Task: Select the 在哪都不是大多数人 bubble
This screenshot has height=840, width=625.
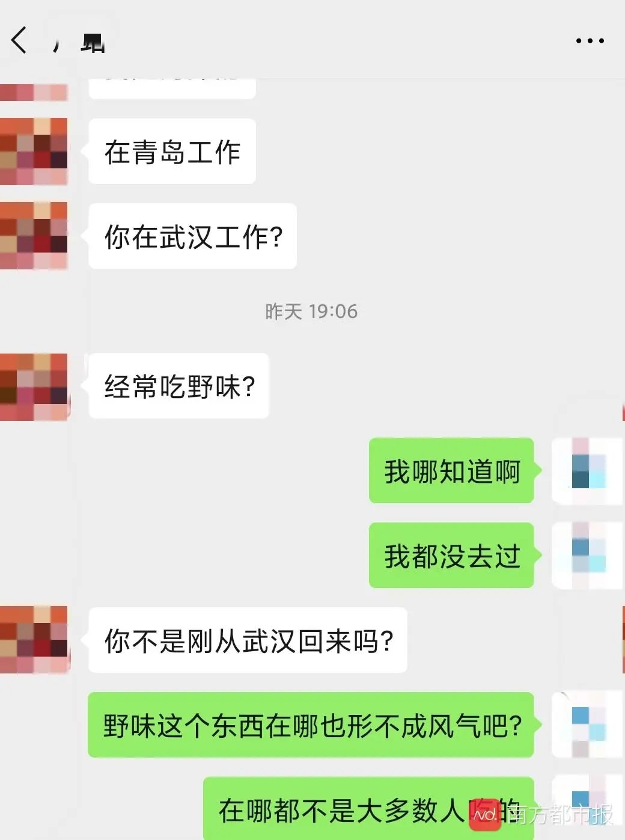Action: tap(369, 809)
